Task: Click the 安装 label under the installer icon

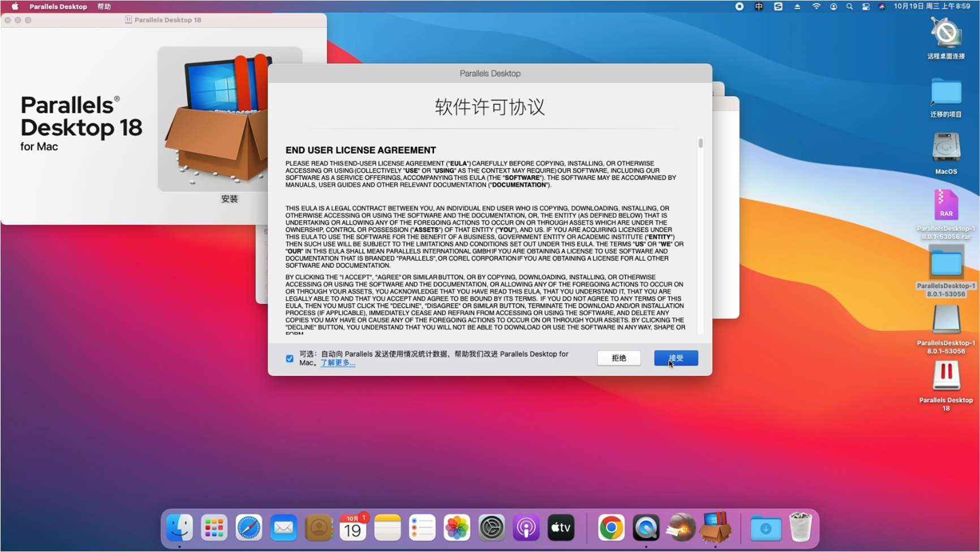Action: click(229, 199)
